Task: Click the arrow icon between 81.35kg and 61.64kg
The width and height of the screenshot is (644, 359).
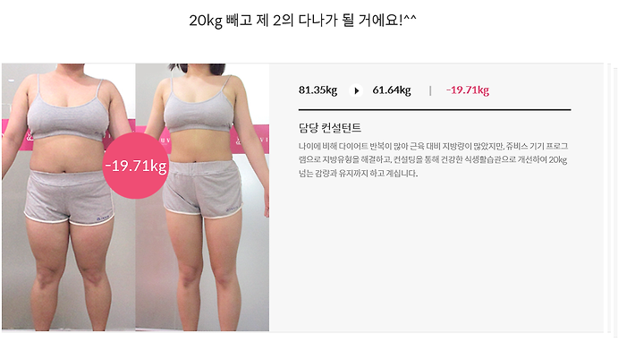Action: pyautogui.click(x=356, y=91)
